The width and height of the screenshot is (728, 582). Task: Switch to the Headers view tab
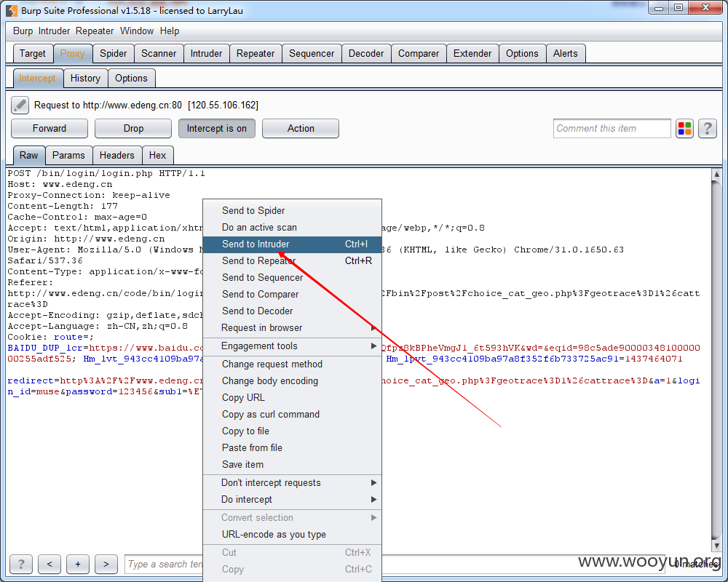pyautogui.click(x=117, y=156)
